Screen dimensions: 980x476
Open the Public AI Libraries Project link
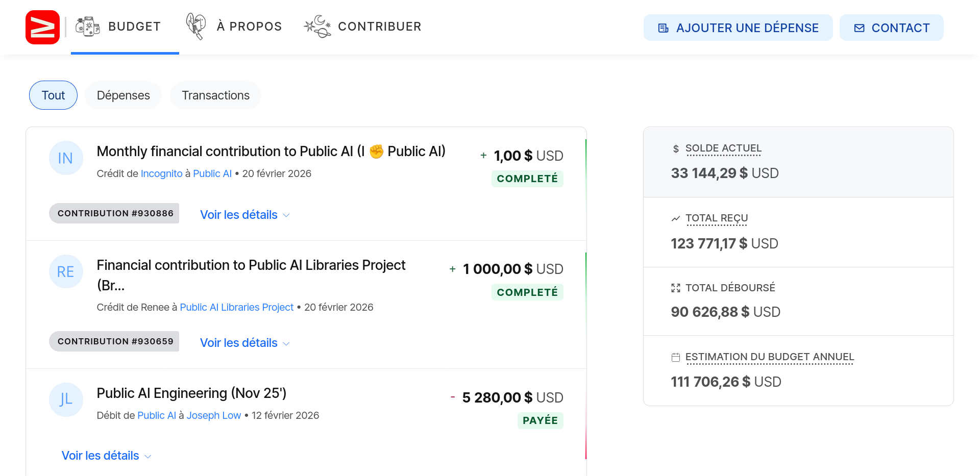tap(236, 307)
